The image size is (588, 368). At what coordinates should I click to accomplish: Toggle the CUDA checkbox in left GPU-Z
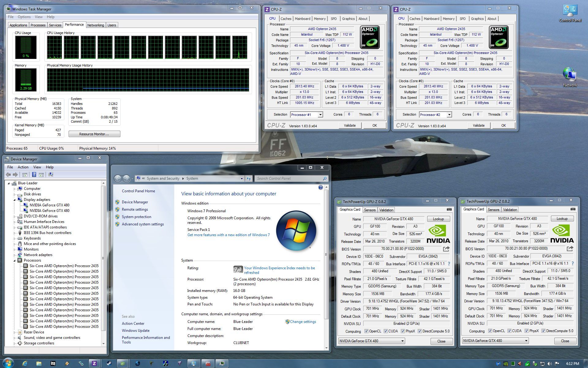tap(386, 331)
